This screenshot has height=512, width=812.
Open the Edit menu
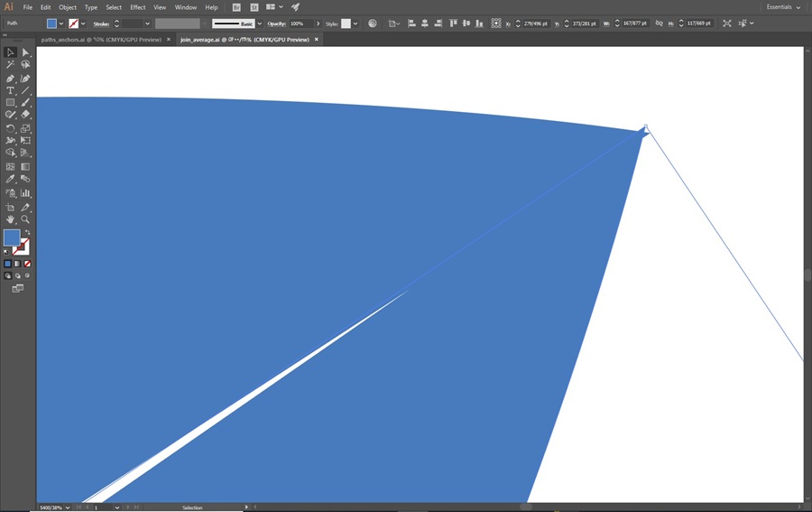tap(46, 7)
